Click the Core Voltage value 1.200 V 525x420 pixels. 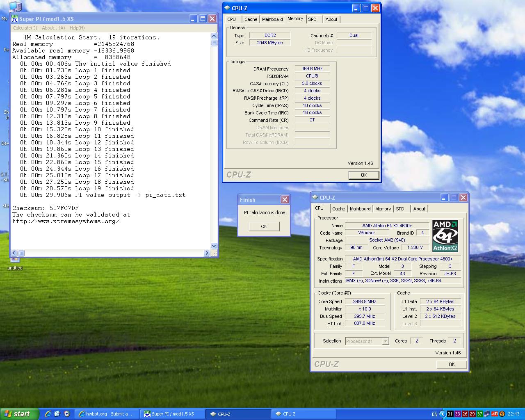(415, 247)
